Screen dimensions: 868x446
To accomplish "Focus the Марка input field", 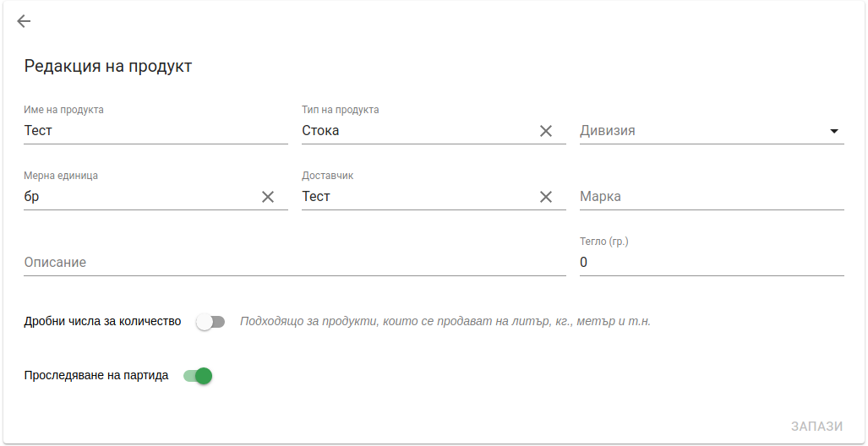I will [712, 197].
